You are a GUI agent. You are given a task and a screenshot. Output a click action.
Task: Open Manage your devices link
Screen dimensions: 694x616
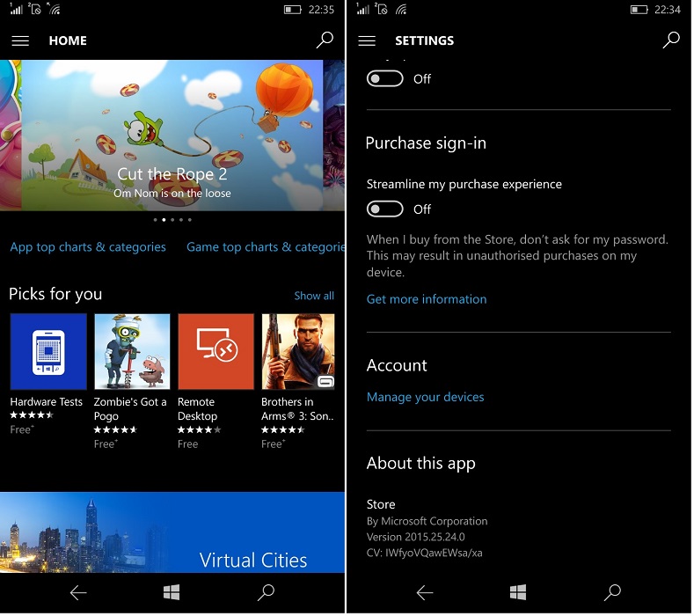click(426, 398)
